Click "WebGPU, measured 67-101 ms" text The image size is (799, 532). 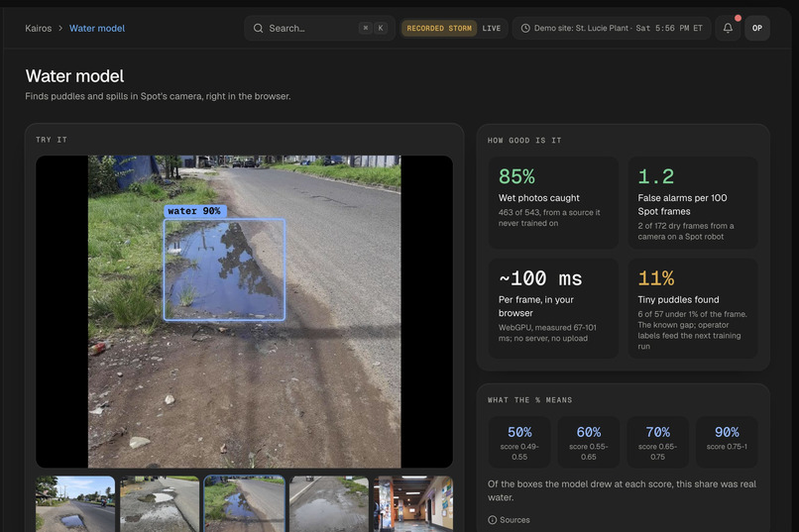tap(547, 333)
